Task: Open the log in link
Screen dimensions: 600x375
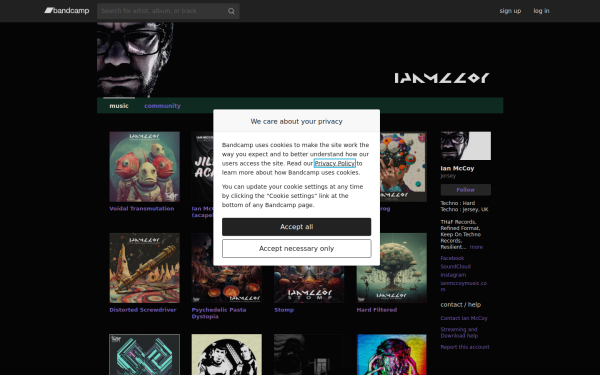Action: click(541, 11)
